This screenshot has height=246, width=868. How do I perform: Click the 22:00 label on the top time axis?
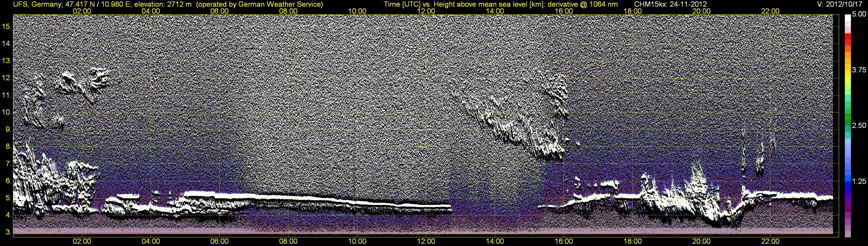tap(770, 11)
